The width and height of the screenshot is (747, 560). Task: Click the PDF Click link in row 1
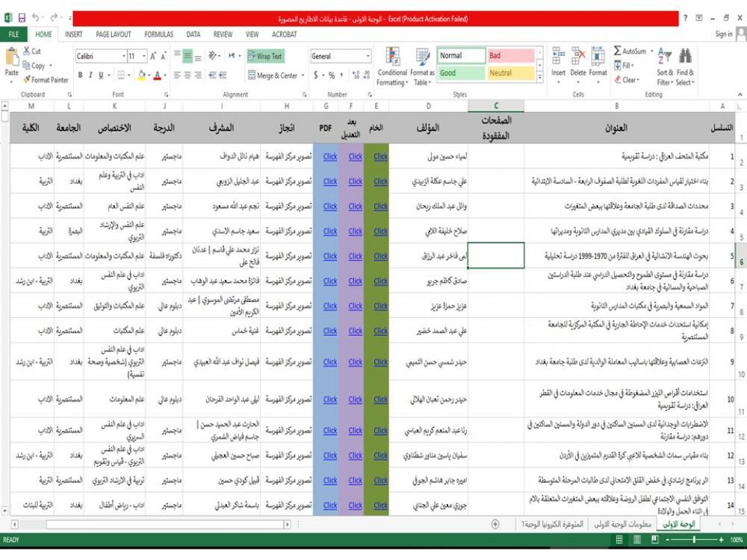click(x=329, y=157)
